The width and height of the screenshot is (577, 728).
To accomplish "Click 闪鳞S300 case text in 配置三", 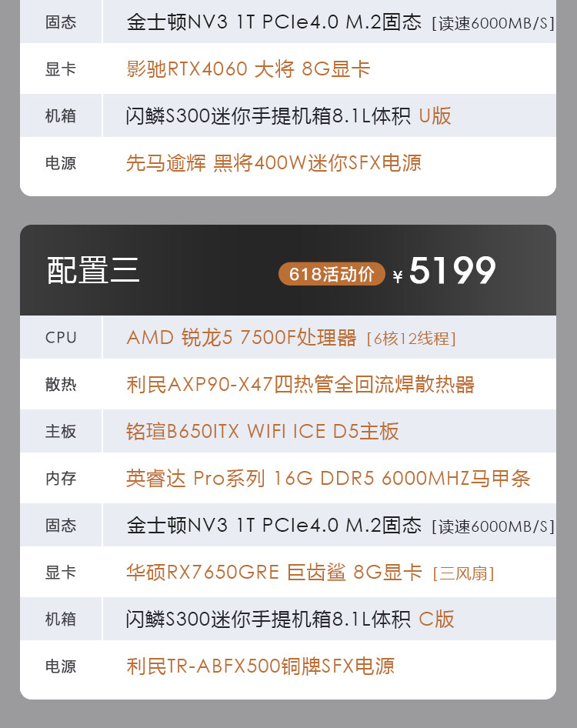I will pos(268,619).
